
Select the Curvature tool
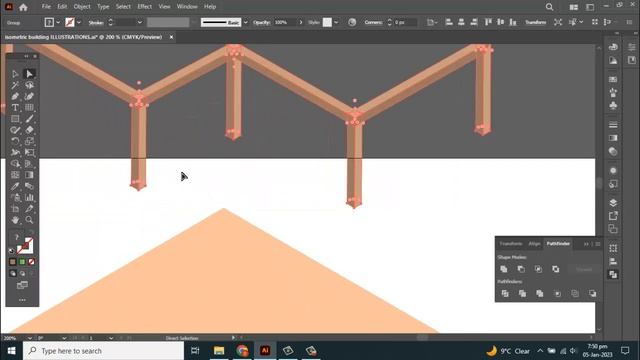pos(29,96)
